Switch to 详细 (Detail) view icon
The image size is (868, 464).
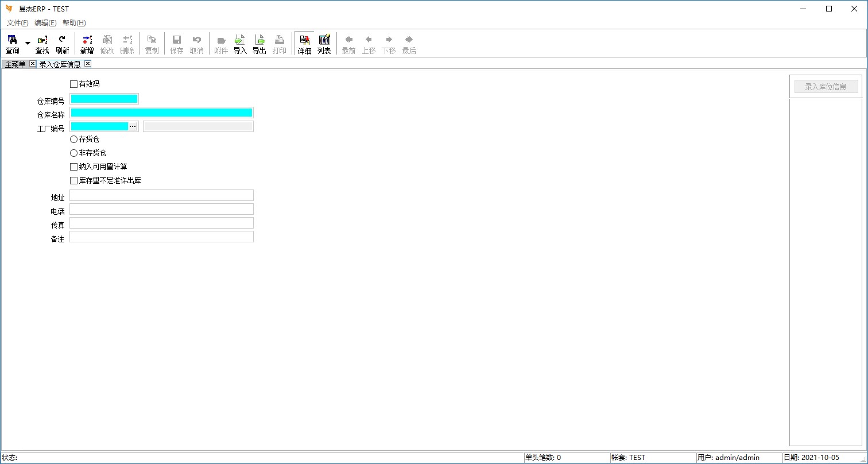(304, 44)
